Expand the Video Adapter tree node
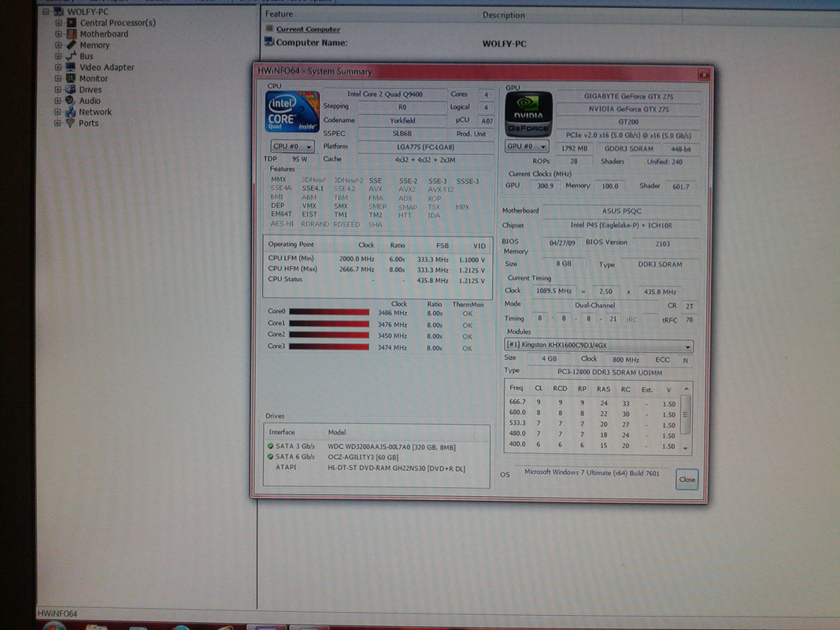 point(57,67)
